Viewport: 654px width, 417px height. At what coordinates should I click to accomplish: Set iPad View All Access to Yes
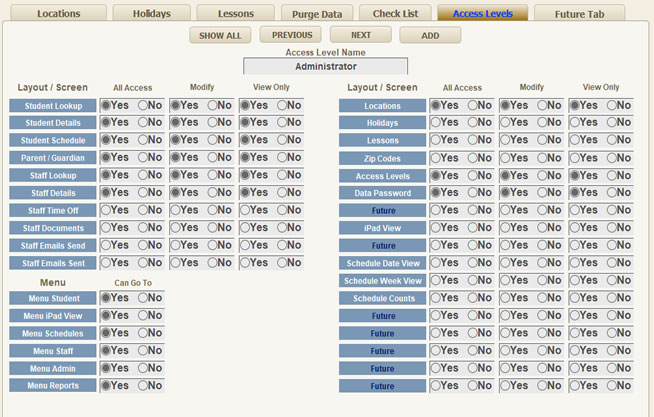[435, 227]
